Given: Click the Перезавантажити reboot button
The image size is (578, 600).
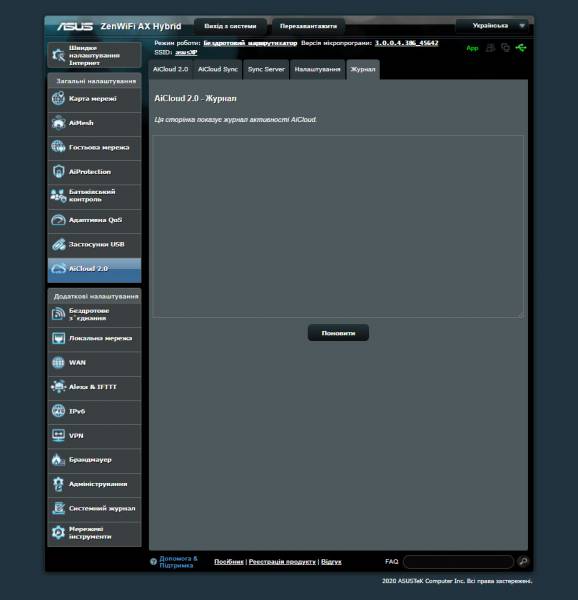Looking at the screenshot, I should tap(308, 26).
